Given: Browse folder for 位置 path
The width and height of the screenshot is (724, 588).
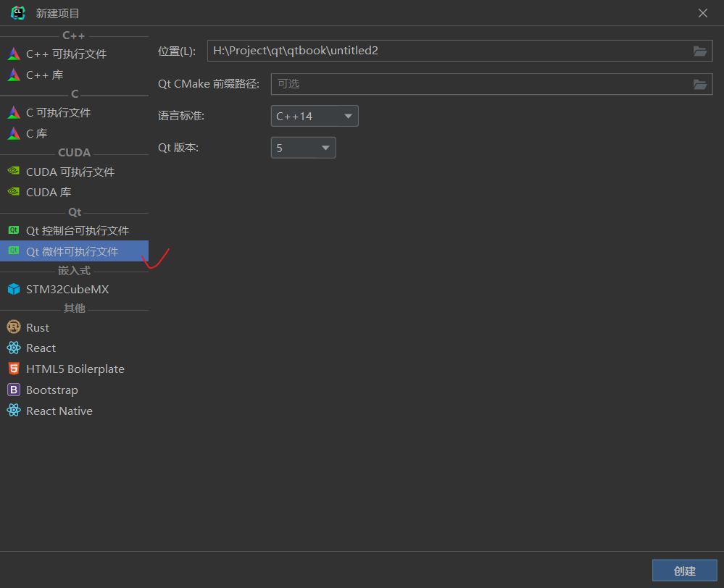Looking at the screenshot, I should point(700,51).
